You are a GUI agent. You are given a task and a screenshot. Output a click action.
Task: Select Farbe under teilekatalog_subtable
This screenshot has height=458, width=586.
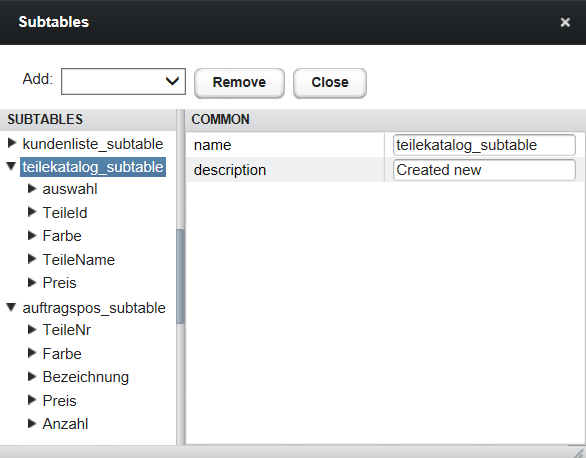[x=62, y=236]
